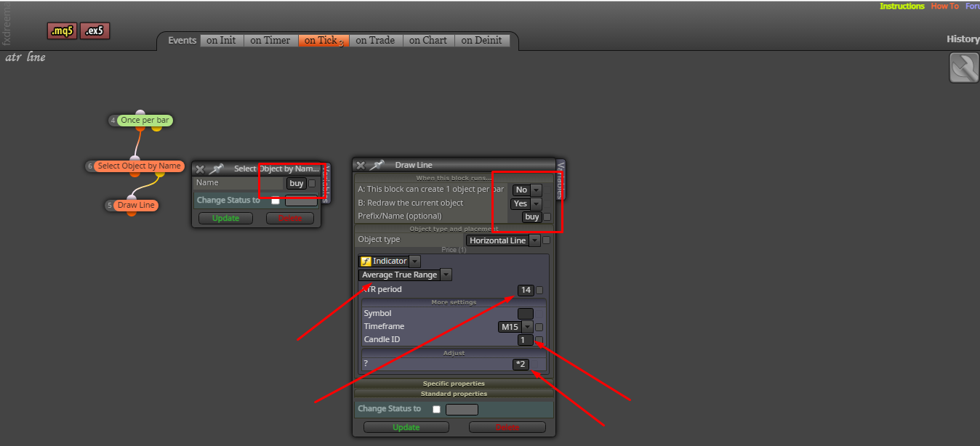Screen dimensions: 980x446
Task: Click the Name field with value buy
Action: pos(296,184)
